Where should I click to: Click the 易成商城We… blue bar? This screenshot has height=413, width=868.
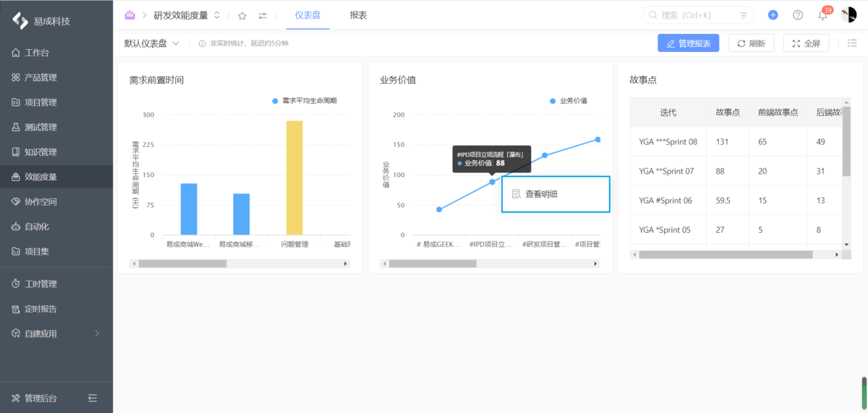(189, 209)
